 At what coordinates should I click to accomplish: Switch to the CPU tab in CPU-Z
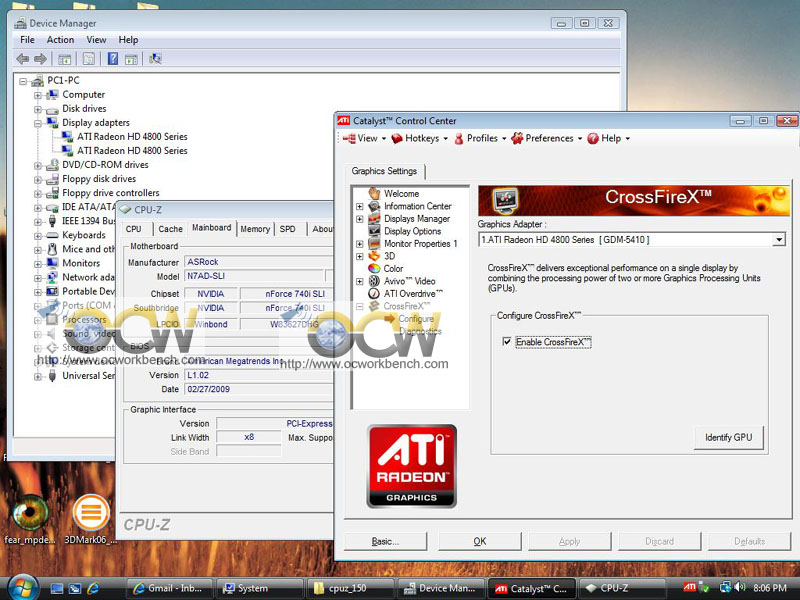coord(134,229)
